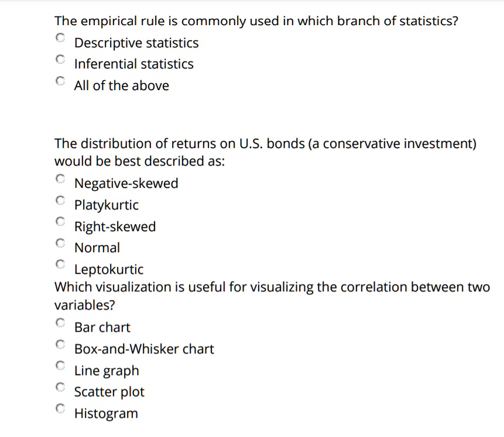Screen dimensions: 504x437
Task: Select the Descriptive statistics radio button
Action: click(x=60, y=38)
